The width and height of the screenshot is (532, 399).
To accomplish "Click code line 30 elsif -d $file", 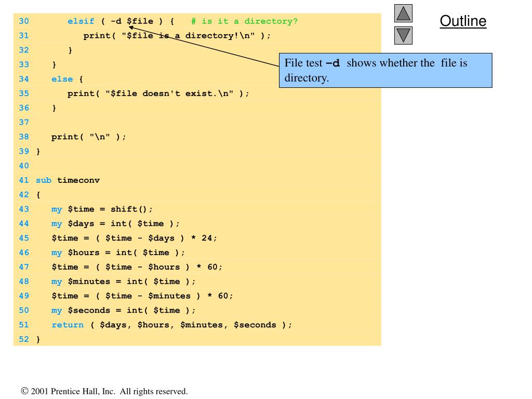I will tap(121, 21).
